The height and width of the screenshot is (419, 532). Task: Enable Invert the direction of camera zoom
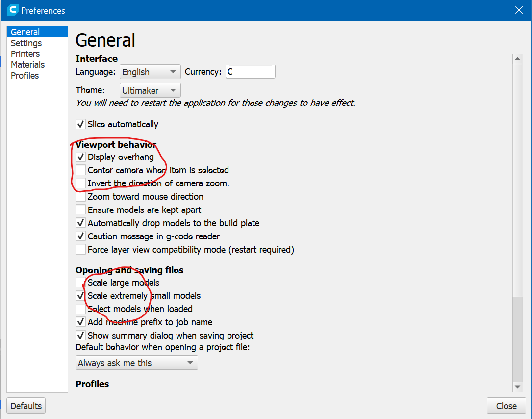tap(80, 183)
